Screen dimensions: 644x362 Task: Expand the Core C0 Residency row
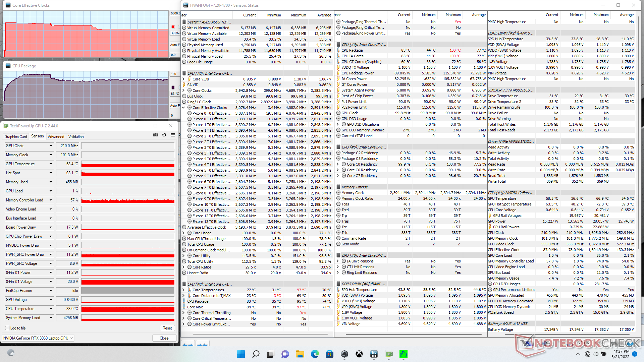point(338,164)
